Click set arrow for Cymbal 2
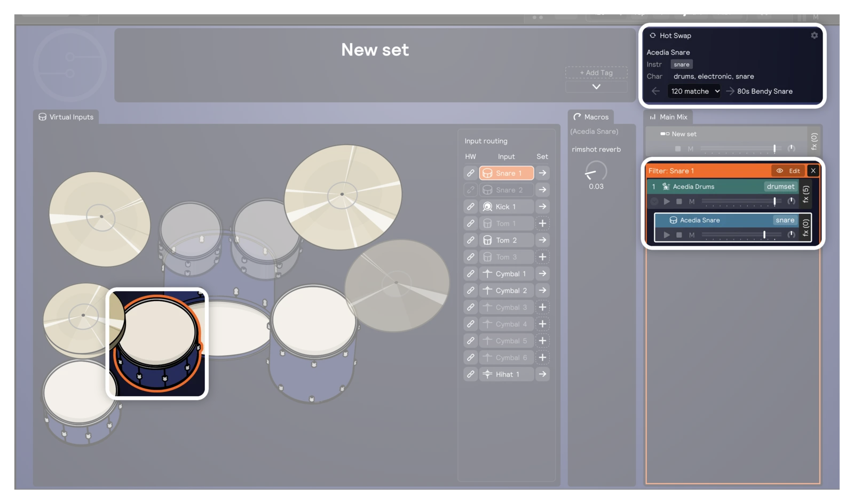The width and height of the screenshot is (854, 504). 542,290
